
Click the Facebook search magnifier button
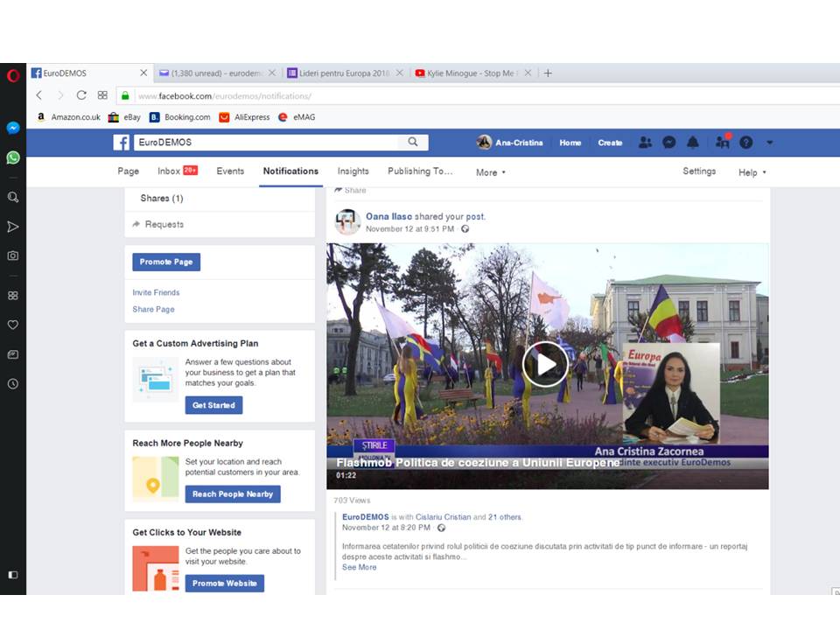coord(413,142)
